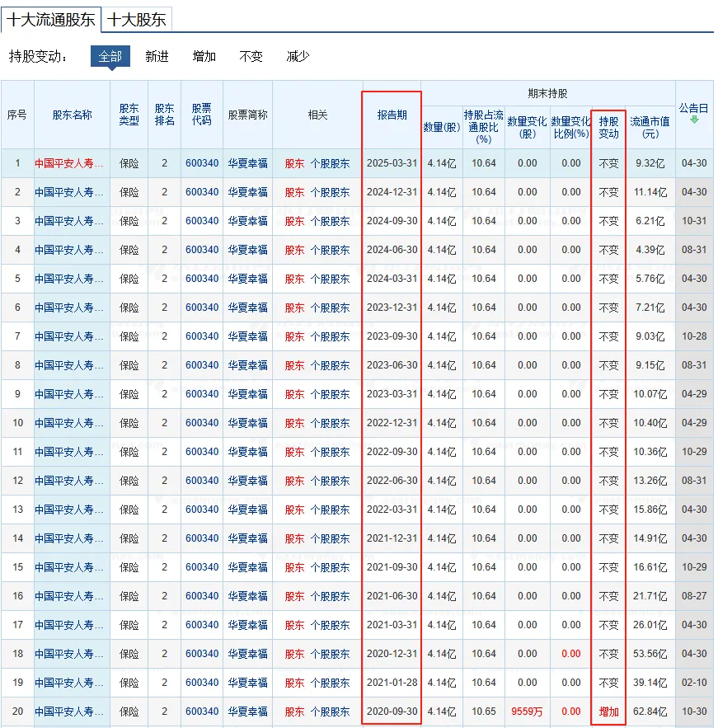Screen dimensions: 718x728
Task: Open shareholder name link in 2020-09-30 row
Action: (x=69, y=712)
